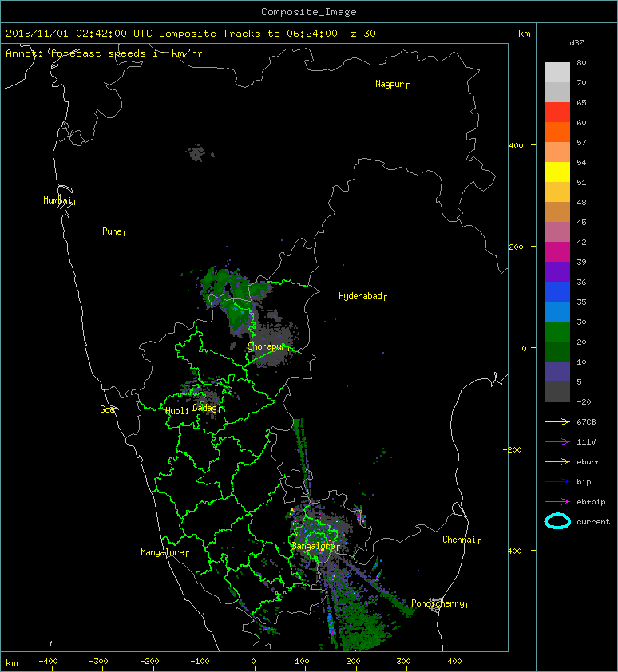Select the purple swatch between 39 and 36

pos(557,271)
